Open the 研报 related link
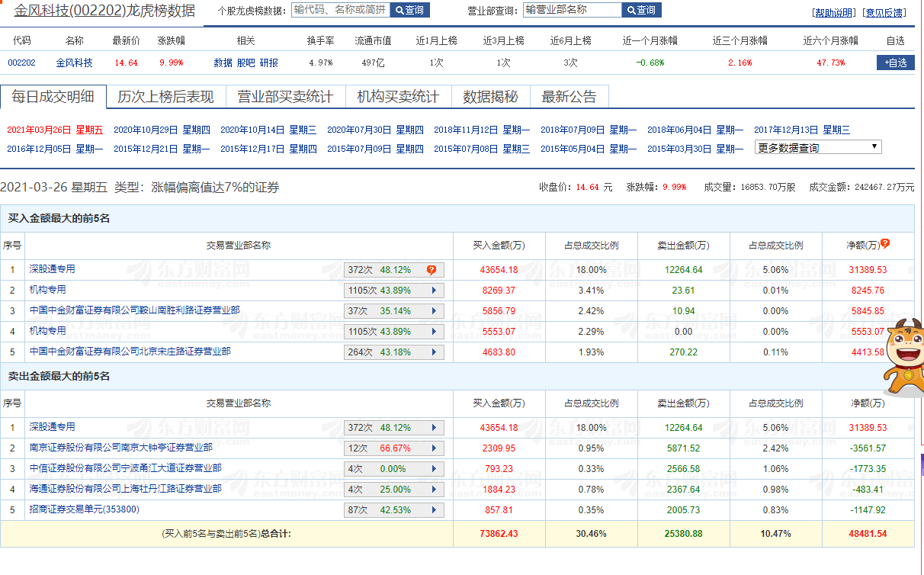This screenshot has height=575, width=924. (x=269, y=63)
